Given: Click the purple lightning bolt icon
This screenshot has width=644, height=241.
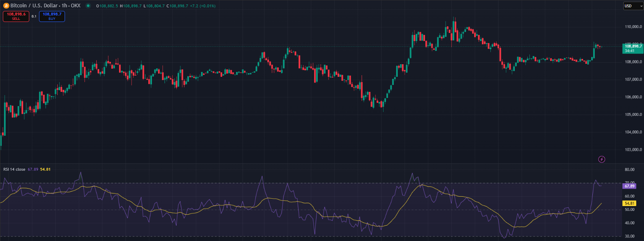Looking at the screenshot, I should click(602, 159).
